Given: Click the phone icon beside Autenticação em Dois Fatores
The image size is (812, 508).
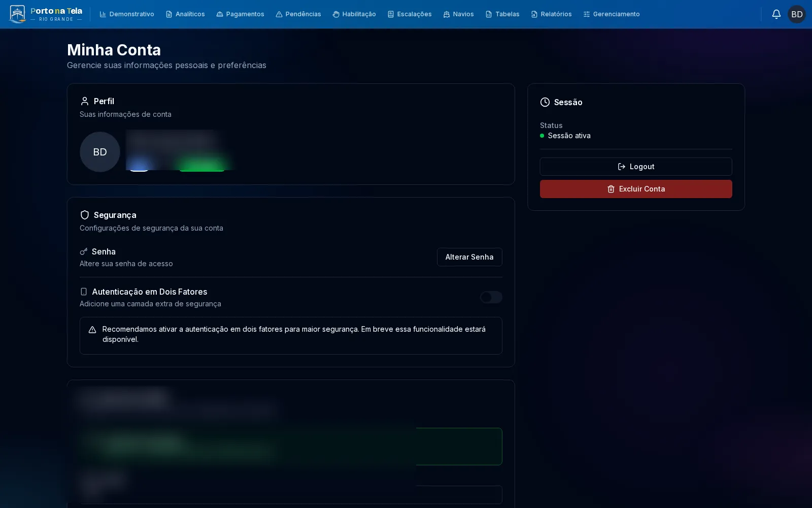Looking at the screenshot, I should [84, 292].
